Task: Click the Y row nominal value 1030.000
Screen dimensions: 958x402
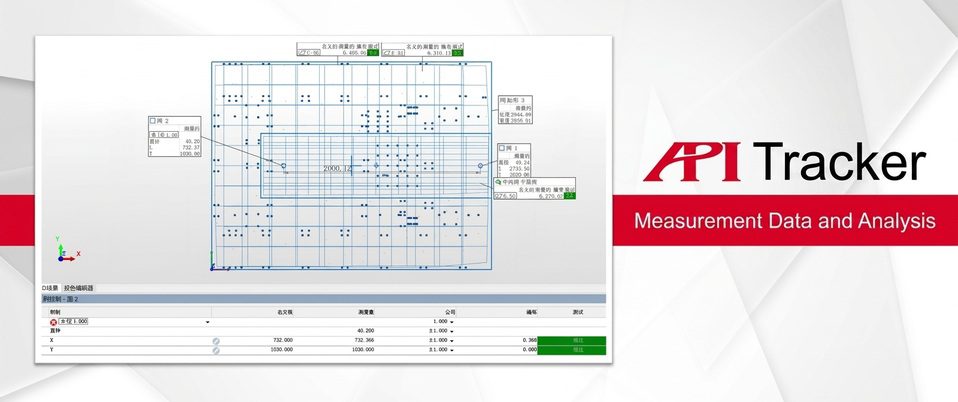Action: 282,350
